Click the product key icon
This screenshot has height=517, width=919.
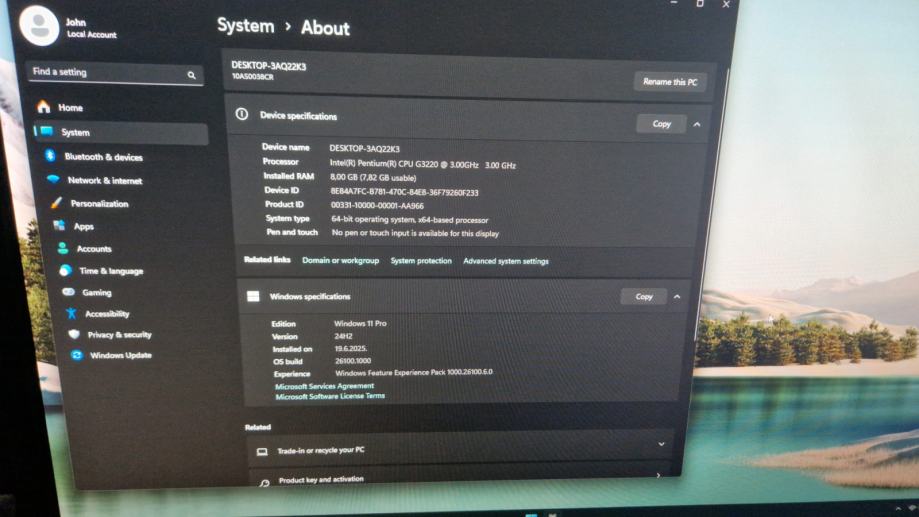(x=265, y=482)
